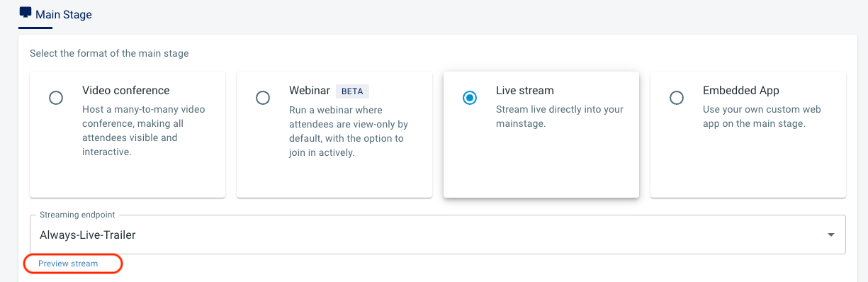Click the 'Streaming endpoint' field label

click(x=77, y=215)
